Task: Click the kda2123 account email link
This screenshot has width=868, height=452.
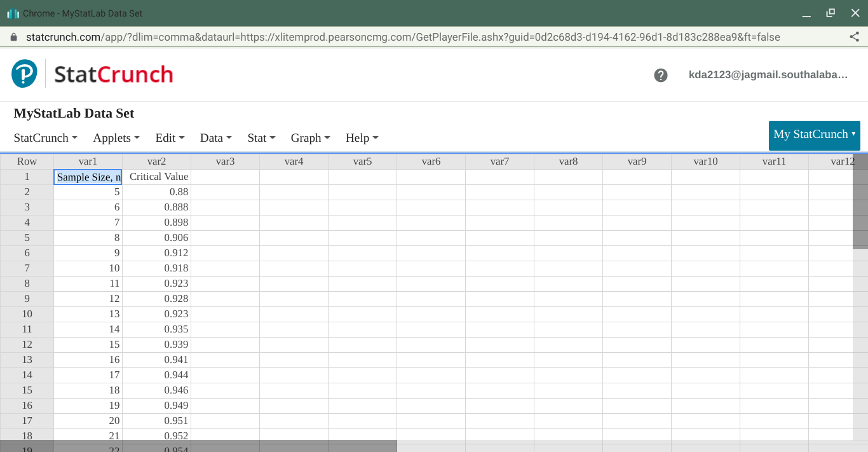Action: pyautogui.click(x=769, y=75)
